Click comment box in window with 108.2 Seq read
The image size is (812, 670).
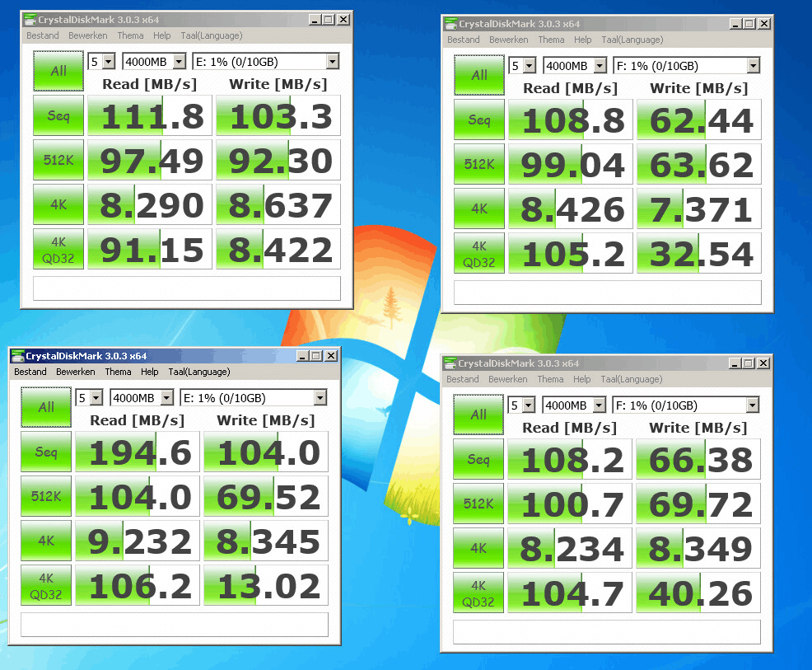(606, 631)
